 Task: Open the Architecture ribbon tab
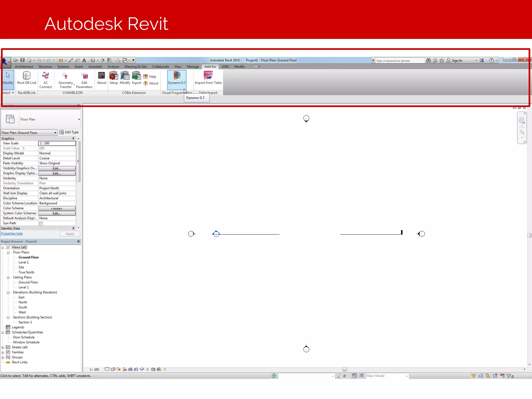pos(24,67)
